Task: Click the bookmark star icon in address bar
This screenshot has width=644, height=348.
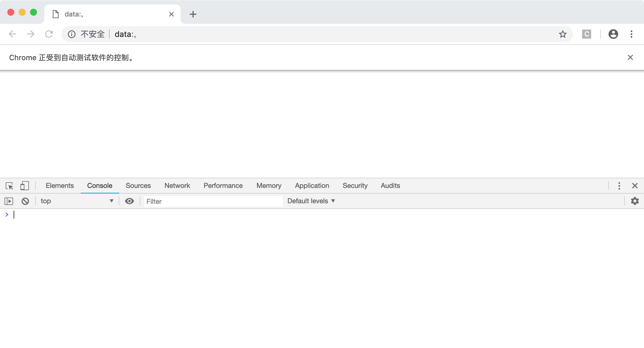Action: [563, 34]
